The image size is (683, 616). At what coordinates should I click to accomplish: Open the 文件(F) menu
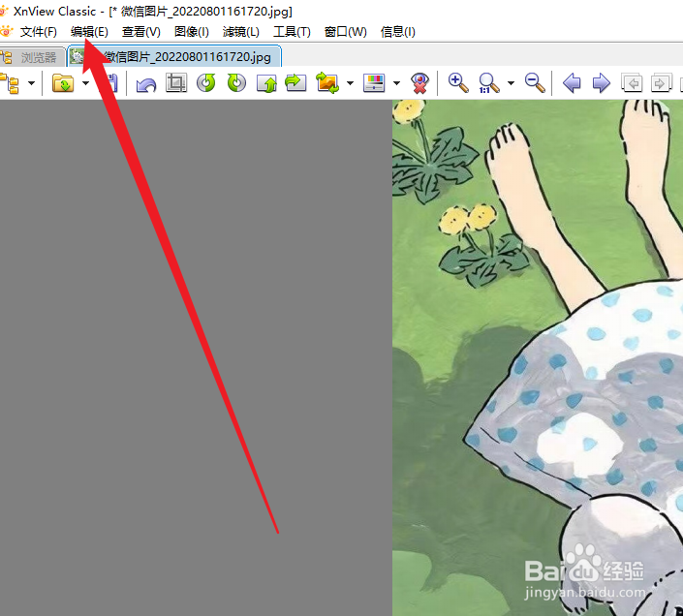[39, 32]
